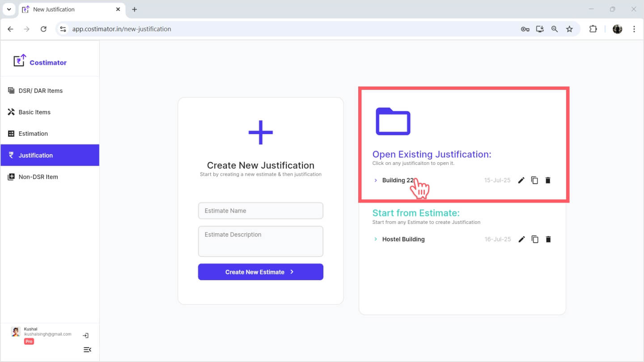Click the Costimator brand name
The height and width of the screenshot is (362, 644).
coord(48,63)
